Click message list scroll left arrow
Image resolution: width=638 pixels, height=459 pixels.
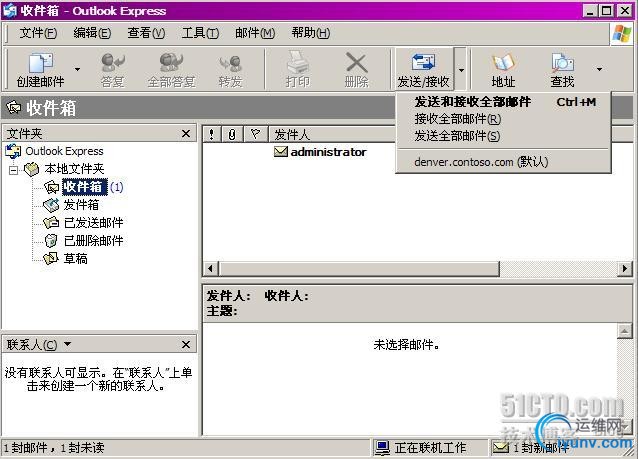click(210, 269)
